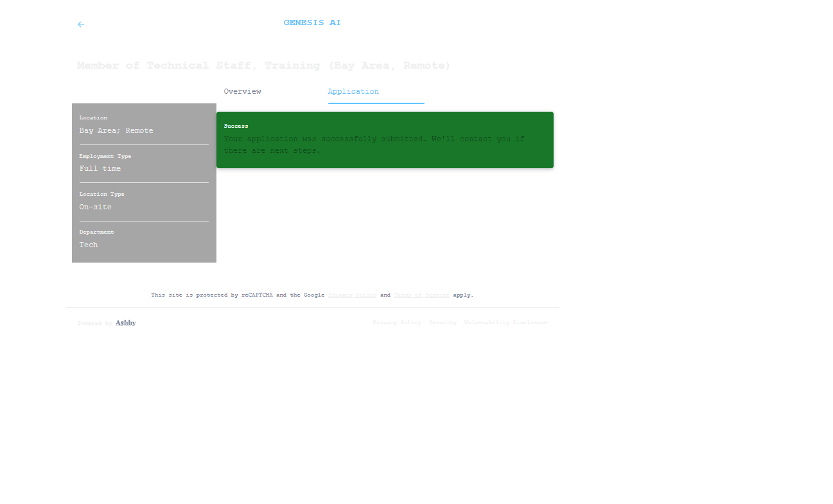833x504 pixels.
Task: Click the GENESIS AI logo
Action: coord(312,22)
